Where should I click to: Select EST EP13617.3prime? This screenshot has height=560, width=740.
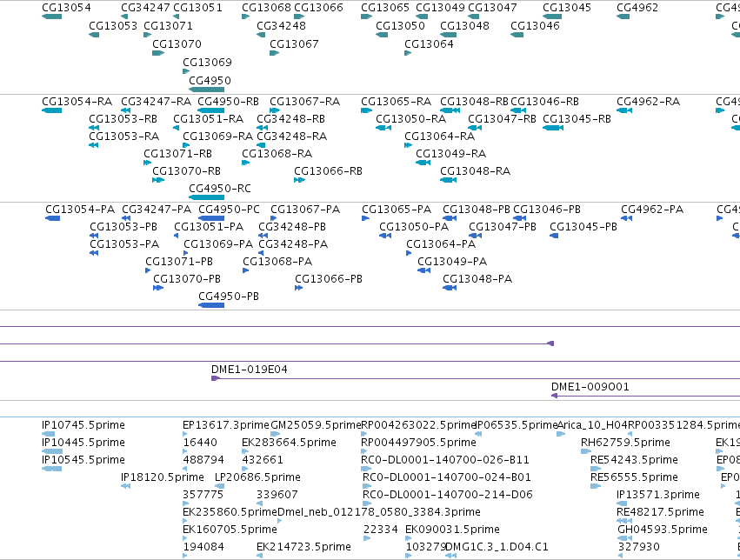pos(185,434)
